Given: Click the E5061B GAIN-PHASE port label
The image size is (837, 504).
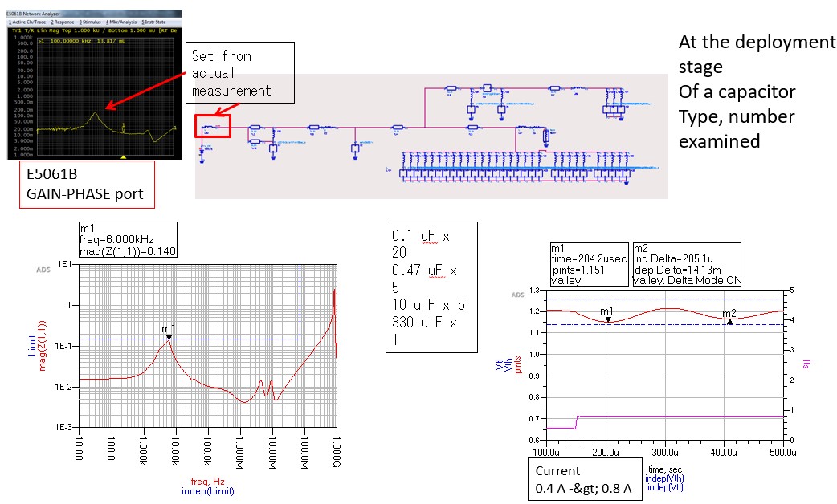Looking at the screenshot, I should [84, 183].
